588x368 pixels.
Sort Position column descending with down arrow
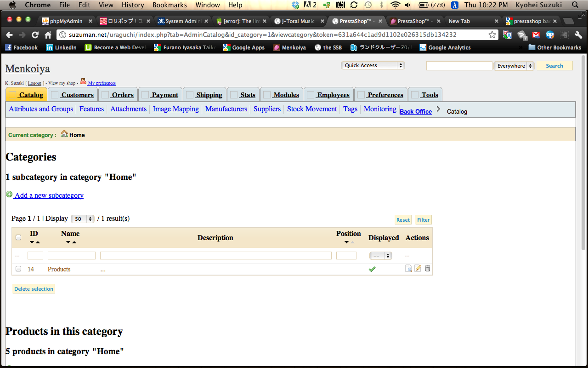click(x=346, y=242)
